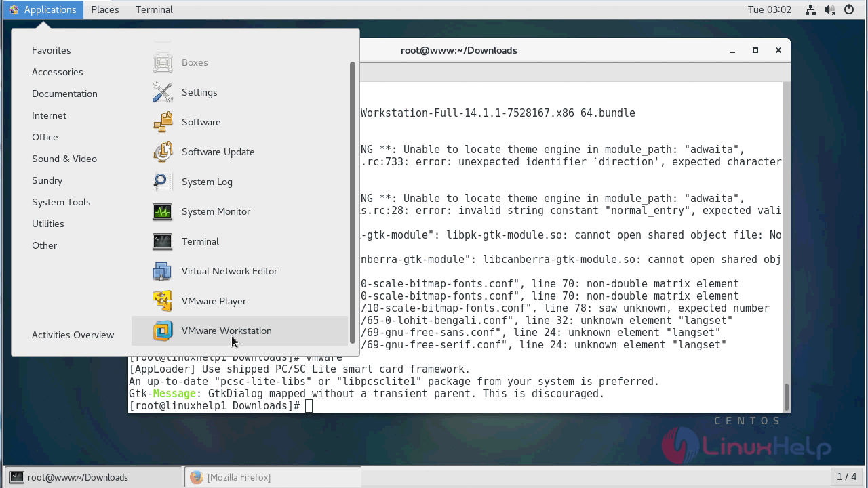The width and height of the screenshot is (868, 488).
Task: Launch Settings via its wrench icon
Action: pyautogui.click(x=163, y=92)
